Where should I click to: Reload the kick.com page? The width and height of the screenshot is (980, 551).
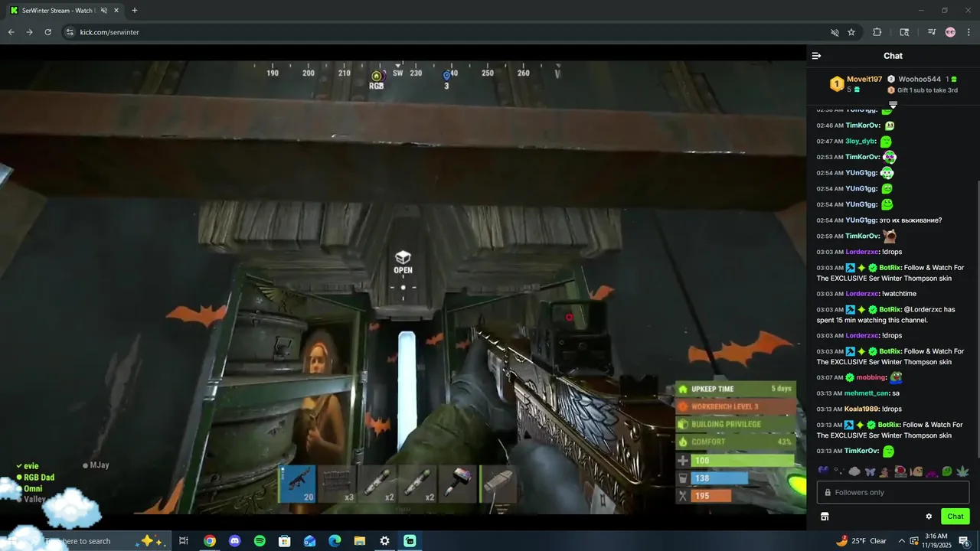click(47, 32)
